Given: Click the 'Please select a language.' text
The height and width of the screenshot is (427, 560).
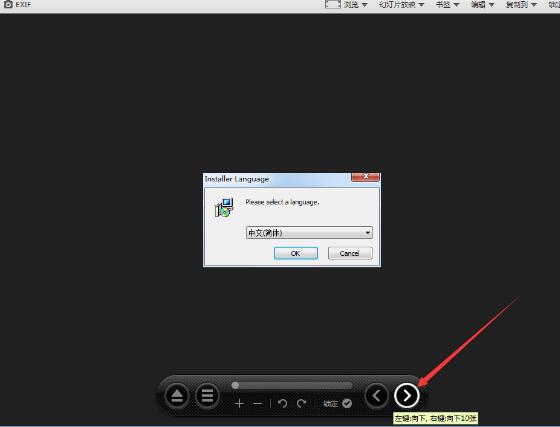Looking at the screenshot, I should coord(282,202).
